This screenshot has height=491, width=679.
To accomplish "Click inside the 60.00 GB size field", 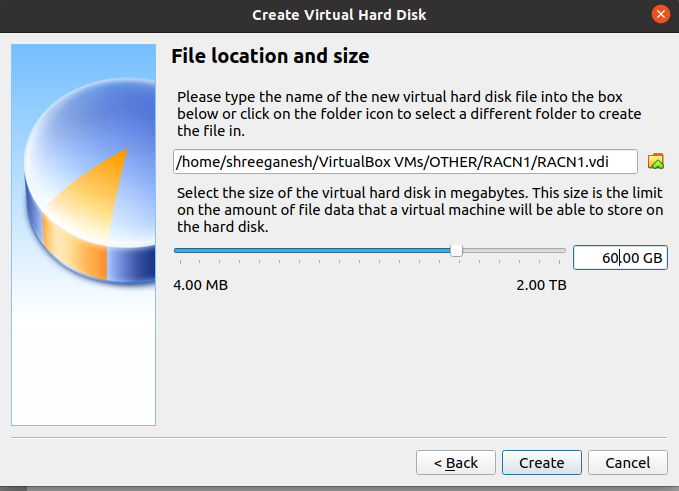I will click(620, 258).
